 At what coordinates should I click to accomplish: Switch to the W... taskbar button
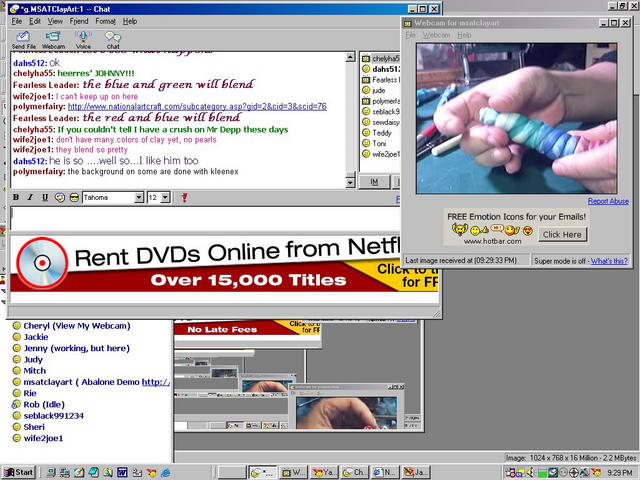point(294,473)
